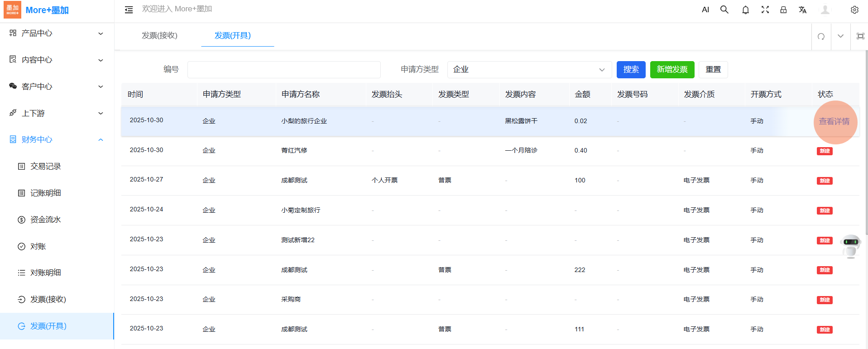Collapse the 财务中心 menu
Viewport: 868px width, 349px height.
[57, 139]
